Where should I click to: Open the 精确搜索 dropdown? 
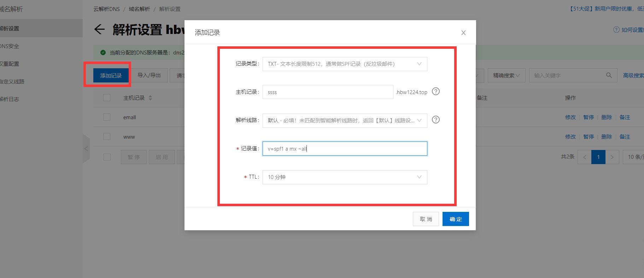coord(507,75)
